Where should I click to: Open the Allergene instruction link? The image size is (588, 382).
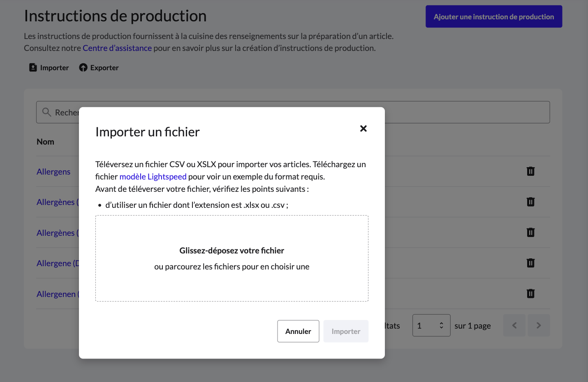[58, 263]
